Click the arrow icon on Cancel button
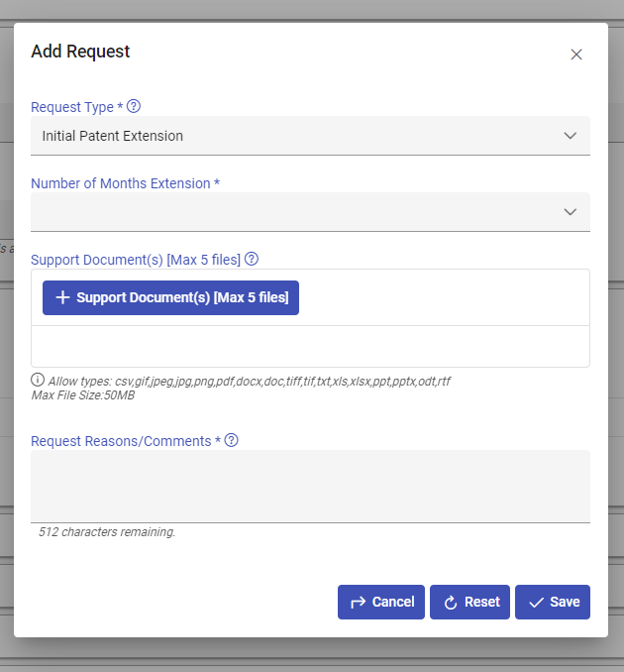The image size is (624, 672). click(357, 602)
